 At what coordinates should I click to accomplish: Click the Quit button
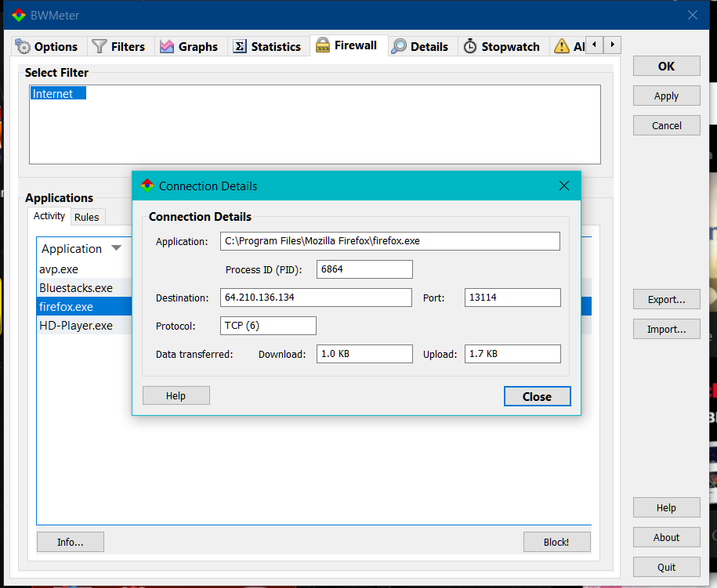[x=666, y=567]
